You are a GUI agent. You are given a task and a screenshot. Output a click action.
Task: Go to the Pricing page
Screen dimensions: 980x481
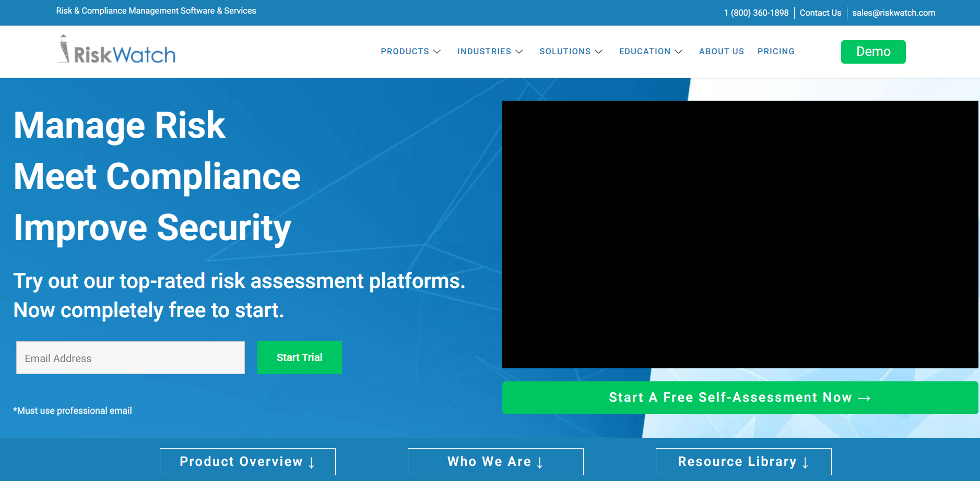tap(776, 52)
